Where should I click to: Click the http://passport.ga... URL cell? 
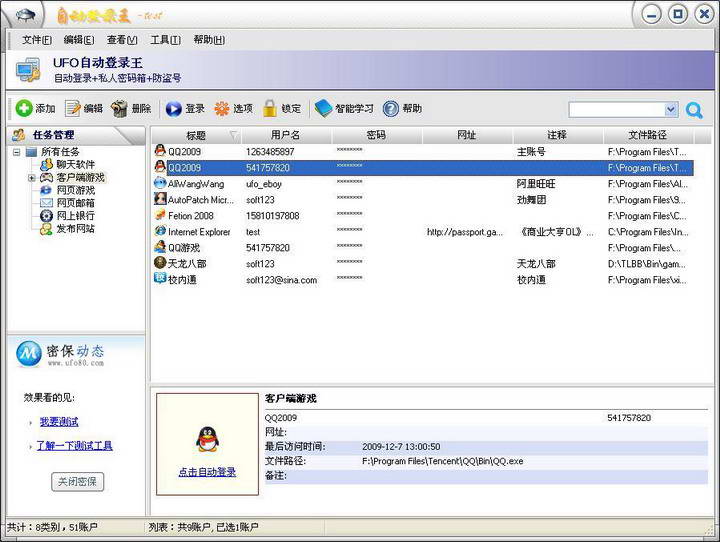(x=465, y=232)
